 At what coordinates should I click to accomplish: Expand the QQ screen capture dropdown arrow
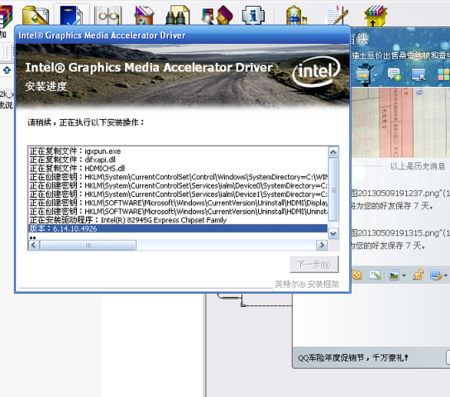coord(446,276)
